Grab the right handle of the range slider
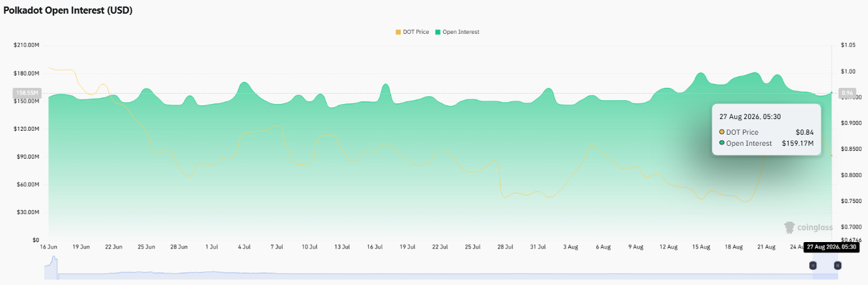The image size is (868, 285). point(837,265)
